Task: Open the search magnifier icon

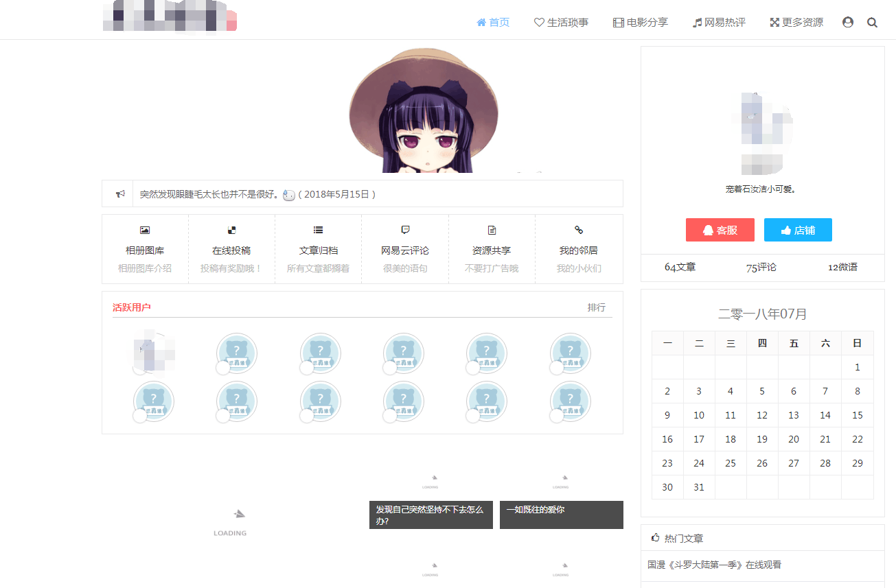Action: pos(872,22)
